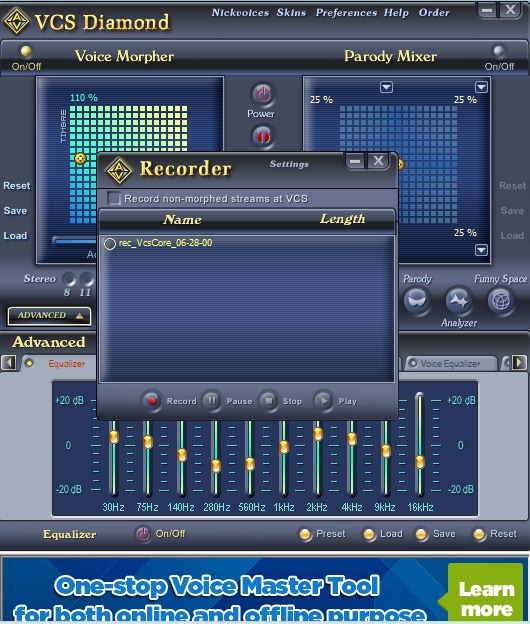
Task: Click the Recorder window logo icon
Action: 119,171
